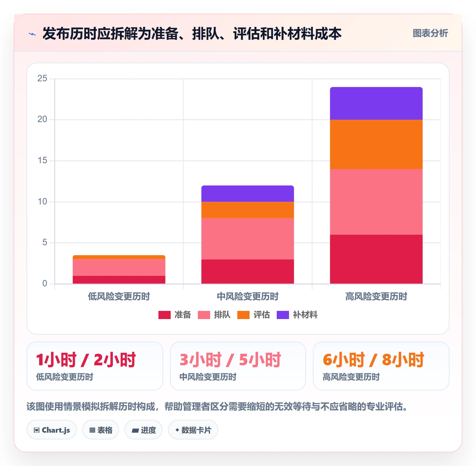Image resolution: width=476 pixels, height=466 pixels.
Task: Click the y-axis value 15
Action: click(42, 161)
